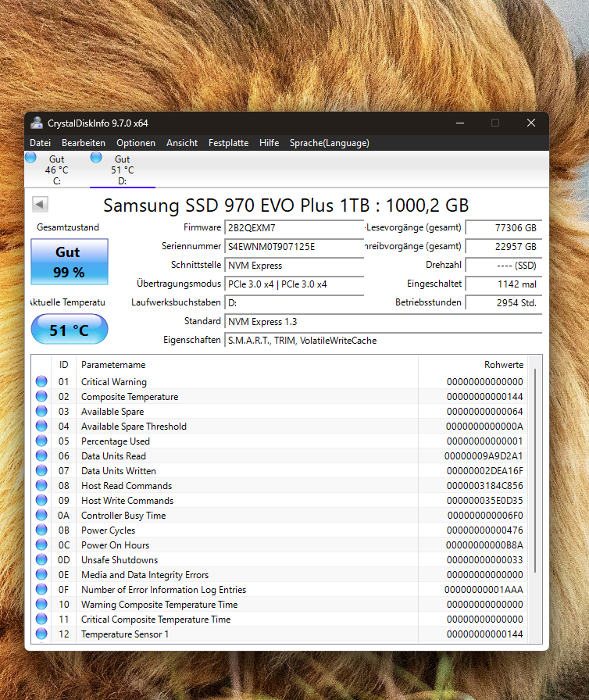This screenshot has width=589, height=700.
Task: Click the Schnittstelle field NVM Express
Action: tap(294, 265)
